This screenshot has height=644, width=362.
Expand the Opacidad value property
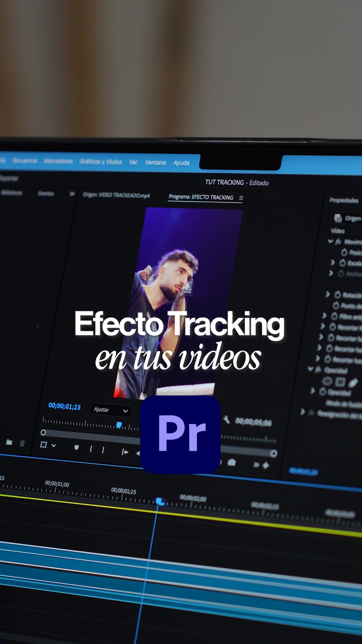(x=312, y=390)
